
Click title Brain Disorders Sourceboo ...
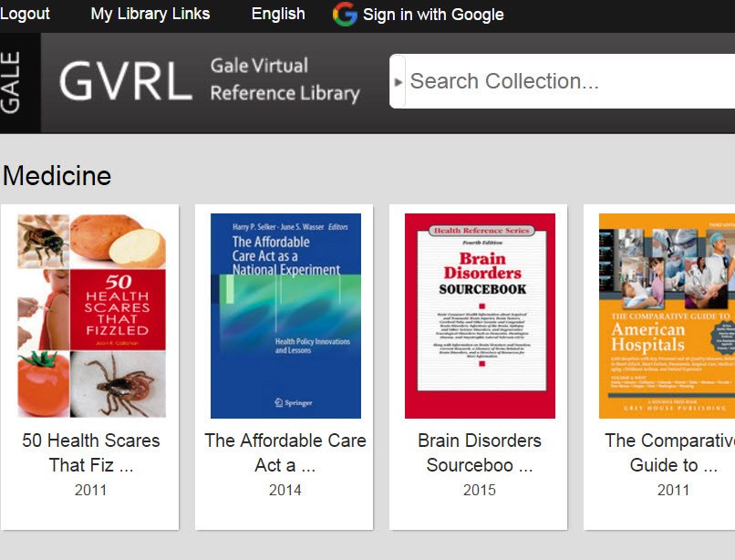[480, 452]
